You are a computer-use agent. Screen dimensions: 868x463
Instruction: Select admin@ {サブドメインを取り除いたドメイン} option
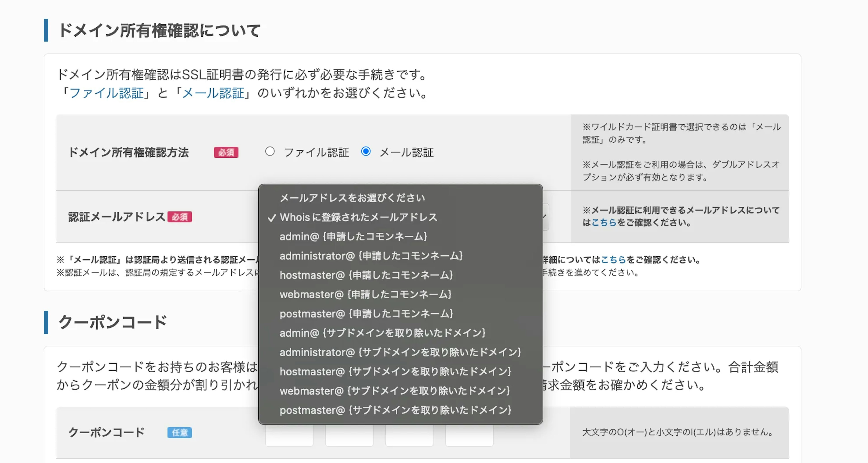[382, 333]
